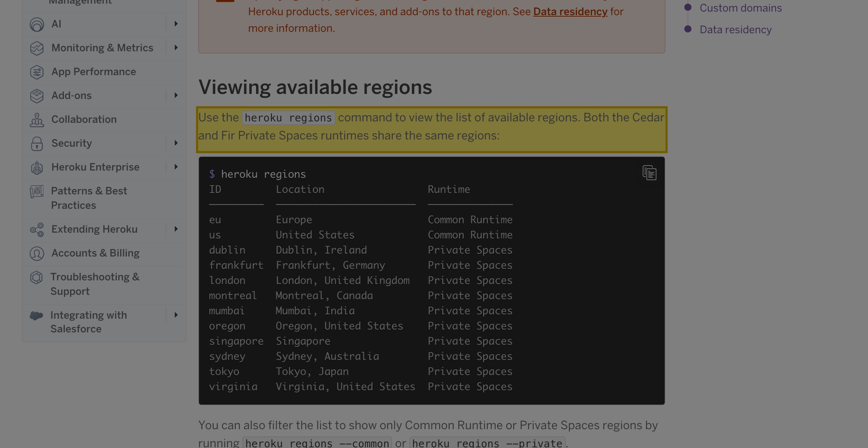Click the 'Runtime' column header
Image resolution: width=868 pixels, height=448 pixels.
[x=449, y=189]
